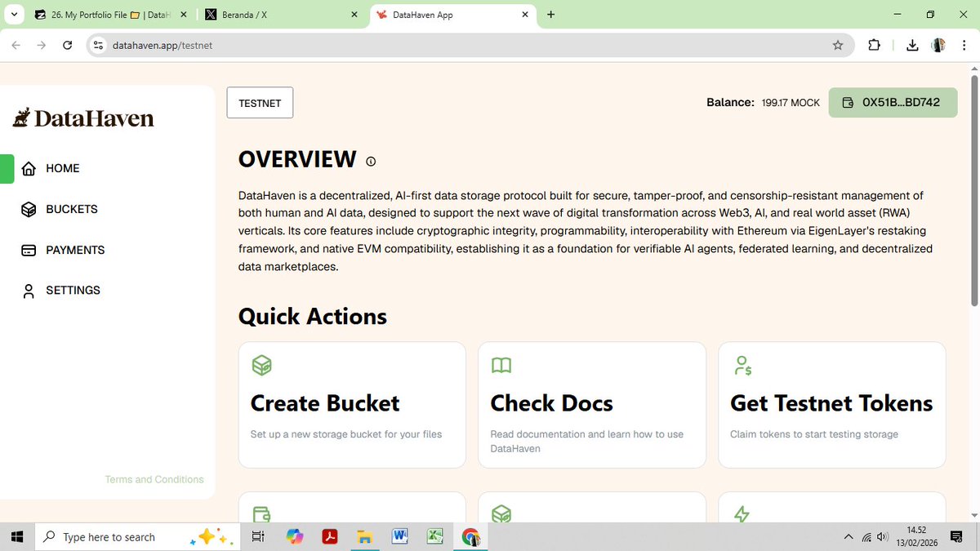Open the browser downloads icon
The height and width of the screenshot is (551, 980).
(x=913, y=46)
